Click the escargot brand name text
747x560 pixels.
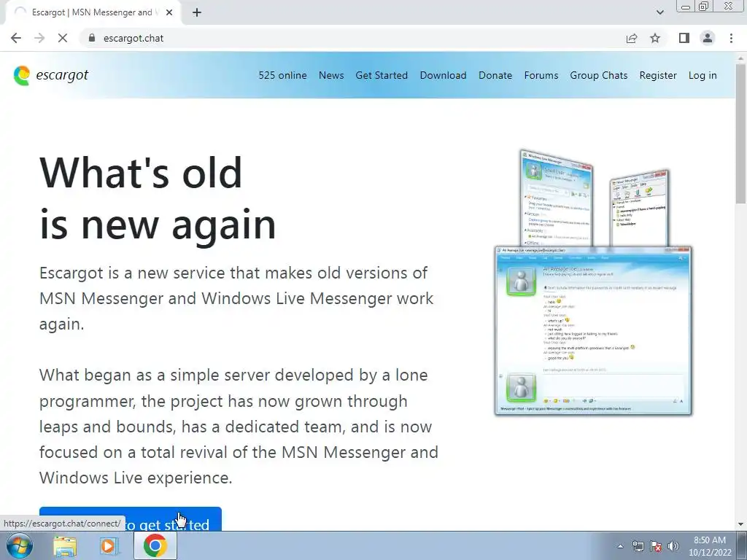pos(62,75)
